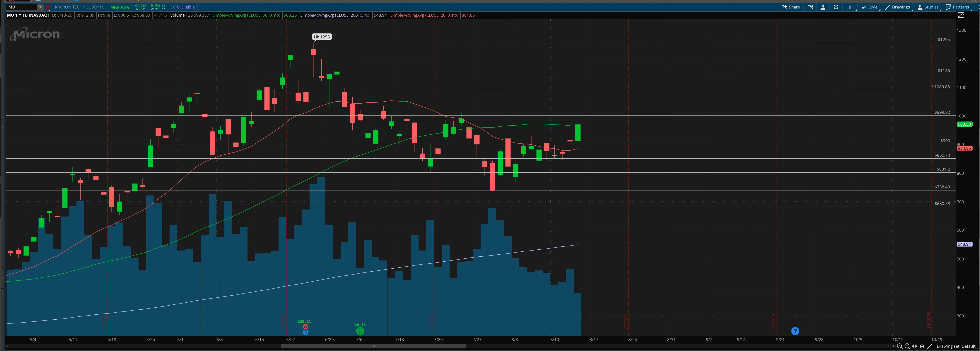This screenshot has height=351, width=980.
Task: Click the green 968.53 current price tag
Action: [x=964, y=124]
